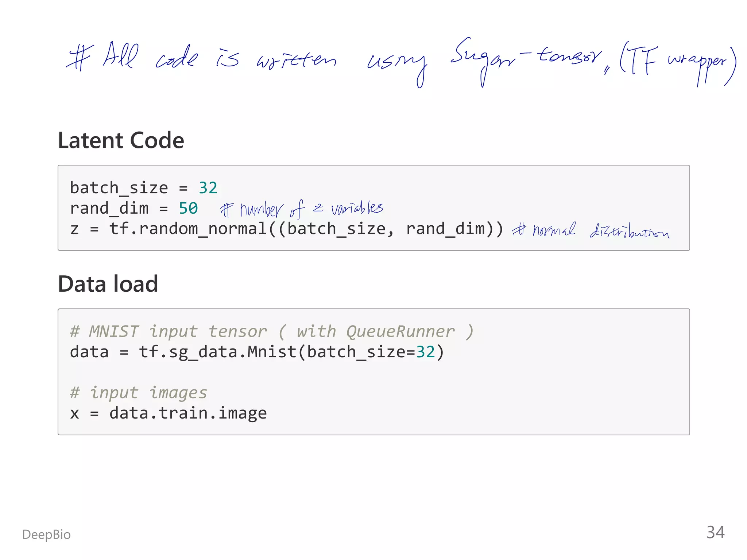This screenshot has width=747, height=560.
Task: Click the line 'rand_dim = 50'
Action: tap(134, 209)
